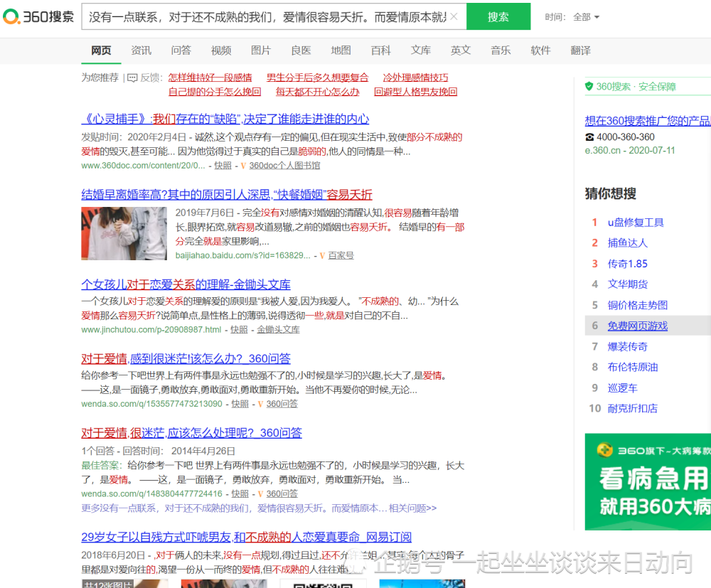
Task: Go to the 良医 tab
Action: pos(301,50)
